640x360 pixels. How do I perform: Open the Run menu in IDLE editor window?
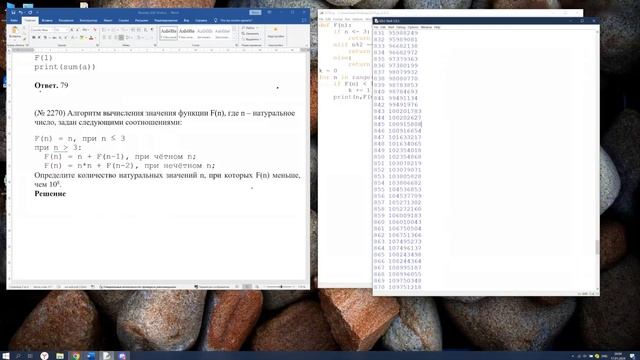tap(347, 19)
